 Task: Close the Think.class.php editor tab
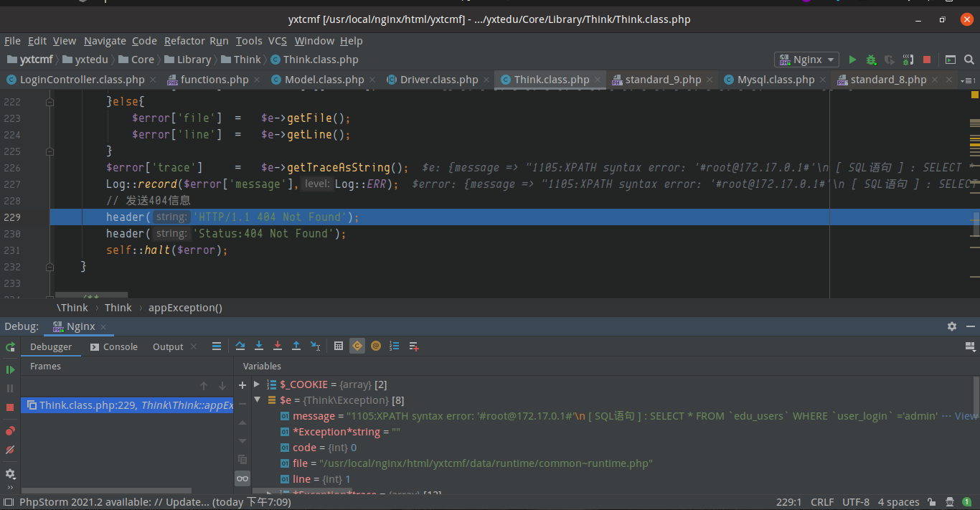coord(598,80)
